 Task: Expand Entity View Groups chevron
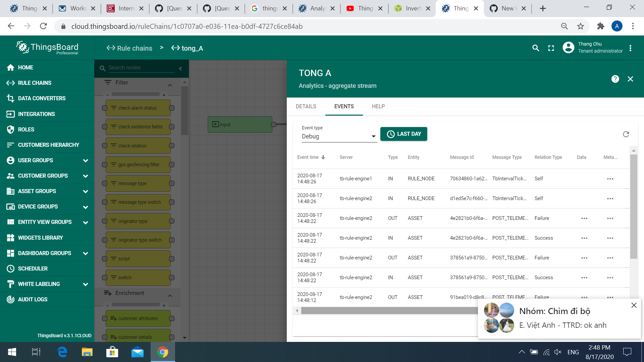86,222
